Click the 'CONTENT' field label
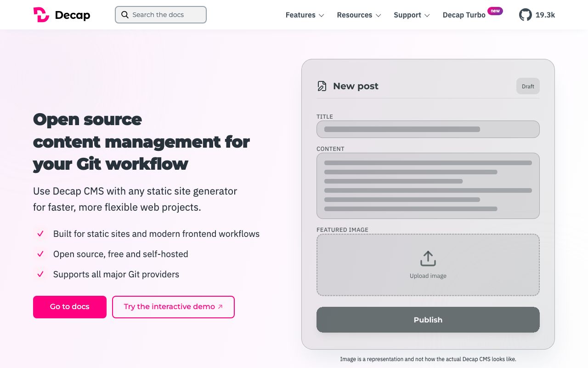 [330, 149]
